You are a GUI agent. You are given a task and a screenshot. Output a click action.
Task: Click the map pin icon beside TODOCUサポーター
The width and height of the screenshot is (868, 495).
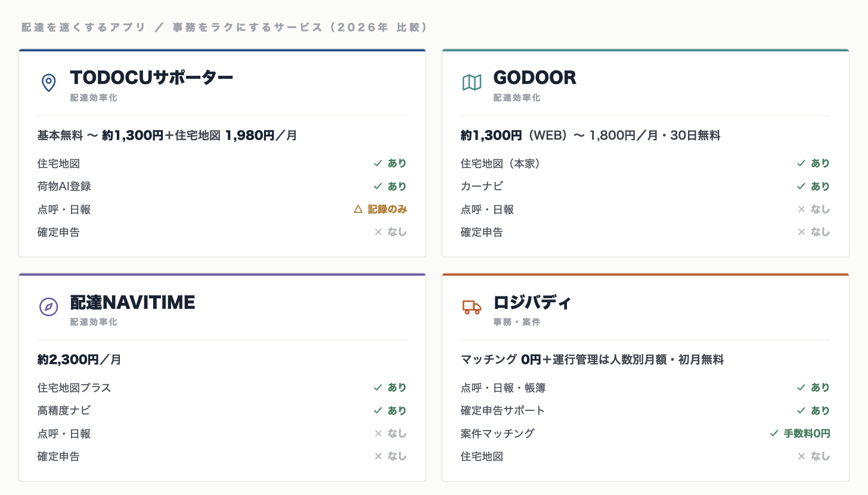point(48,83)
